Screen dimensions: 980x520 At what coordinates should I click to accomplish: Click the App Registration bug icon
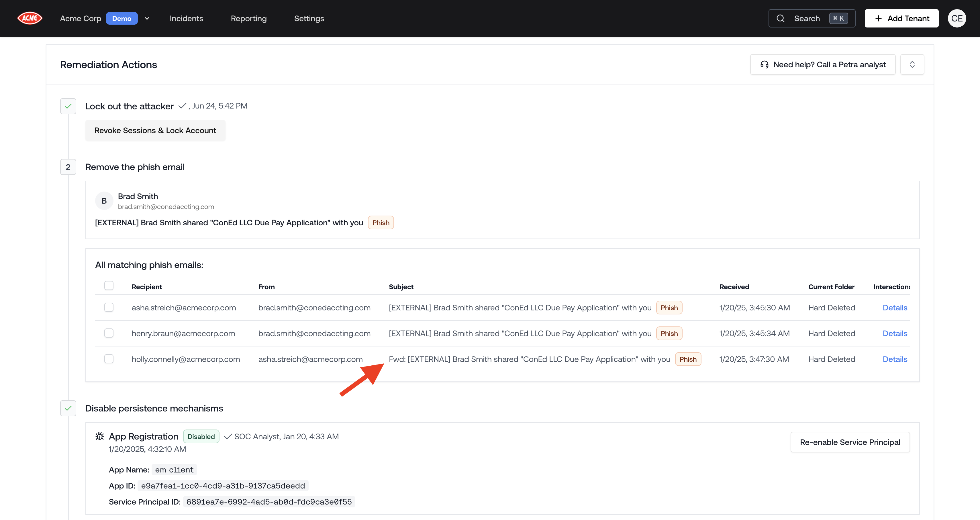(100, 436)
